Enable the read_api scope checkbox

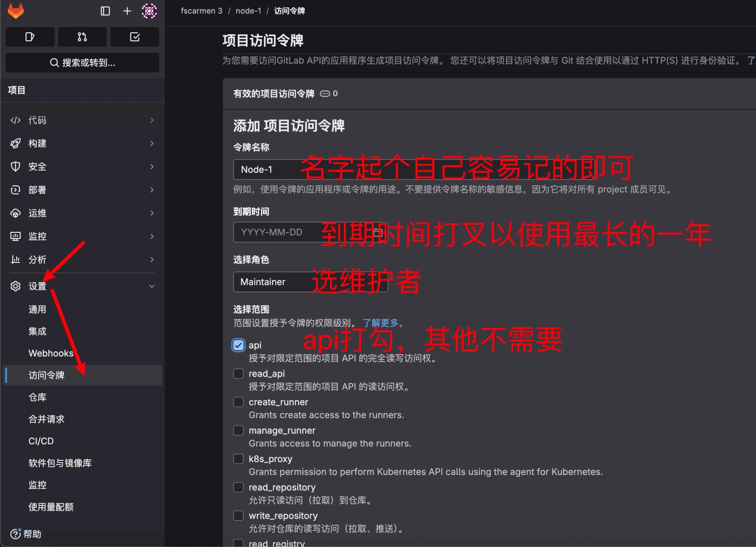238,373
